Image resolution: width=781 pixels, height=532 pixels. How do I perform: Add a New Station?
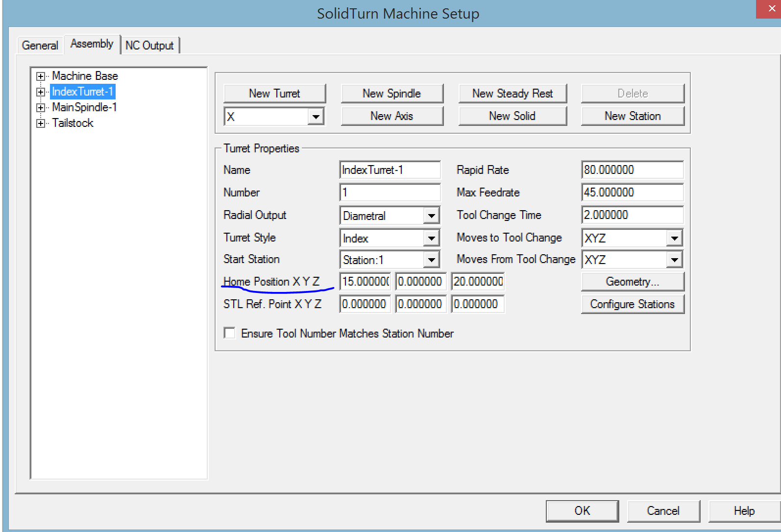tap(633, 116)
